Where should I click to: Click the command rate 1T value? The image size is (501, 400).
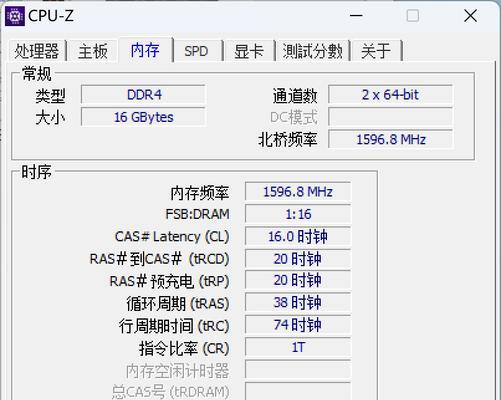[x=298, y=347]
